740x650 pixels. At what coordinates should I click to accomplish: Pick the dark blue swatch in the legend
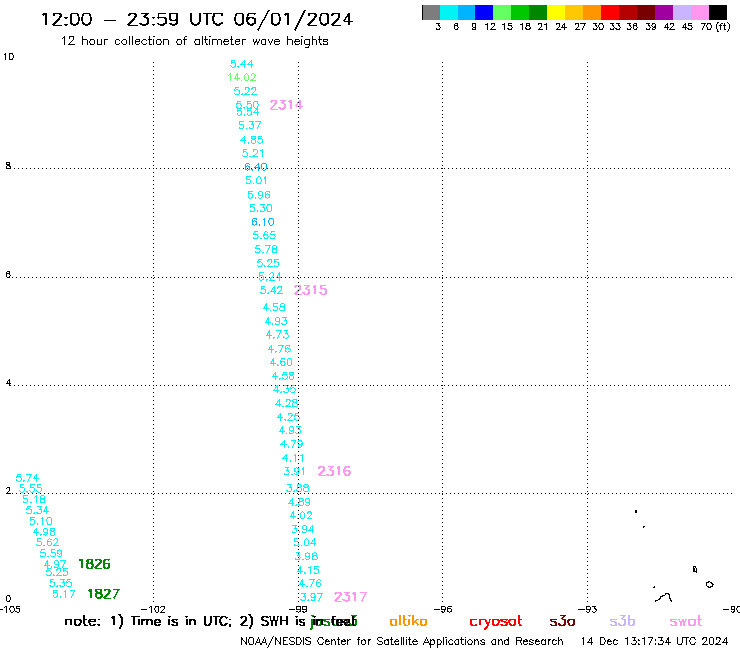pos(484,12)
